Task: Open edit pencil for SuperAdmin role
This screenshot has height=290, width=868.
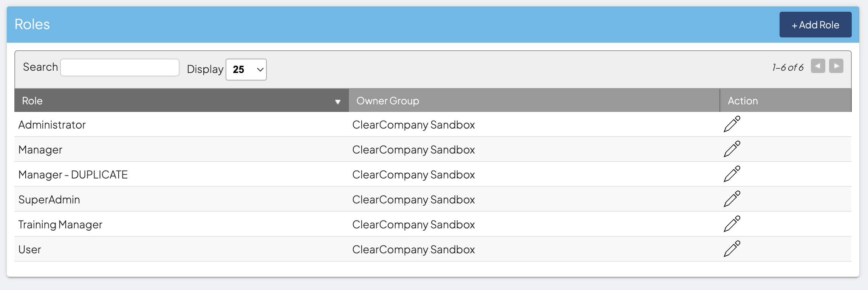Action: pyautogui.click(x=732, y=199)
